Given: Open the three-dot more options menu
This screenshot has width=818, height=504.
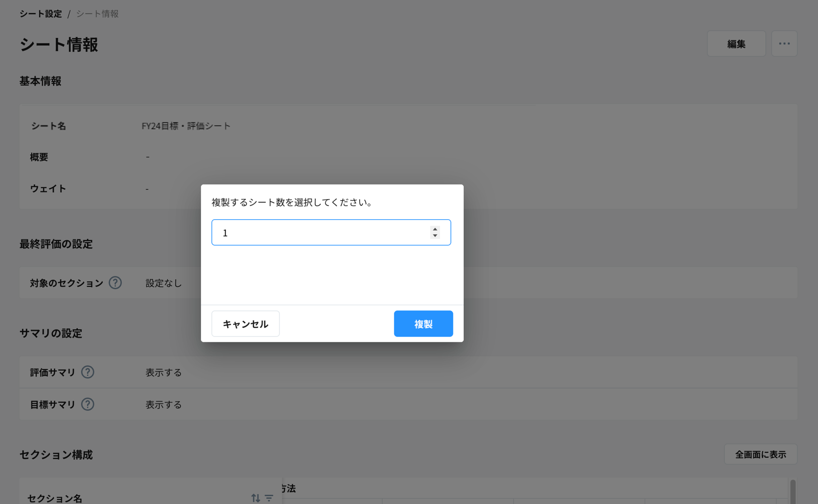Looking at the screenshot, I should click(784, 44).
